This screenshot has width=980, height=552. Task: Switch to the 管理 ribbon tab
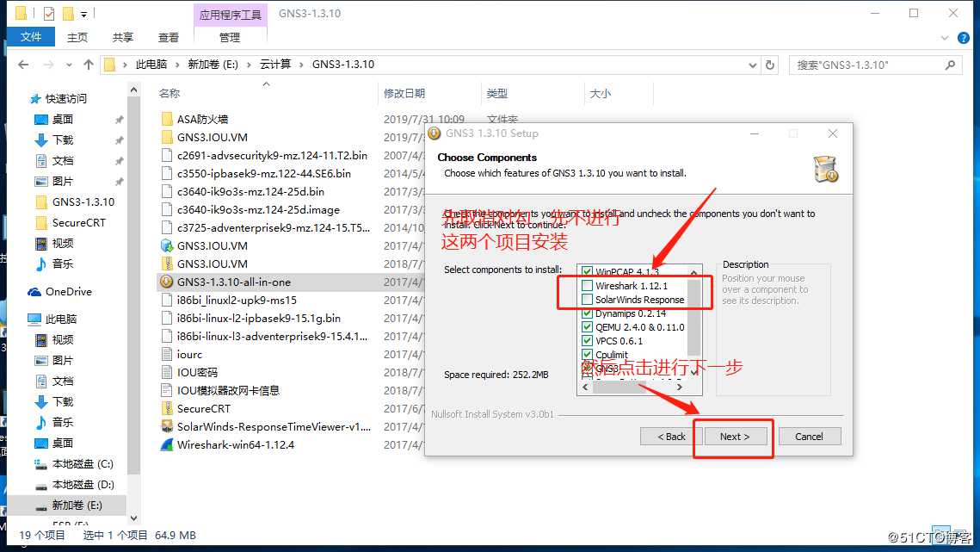(x=230, y=38)
